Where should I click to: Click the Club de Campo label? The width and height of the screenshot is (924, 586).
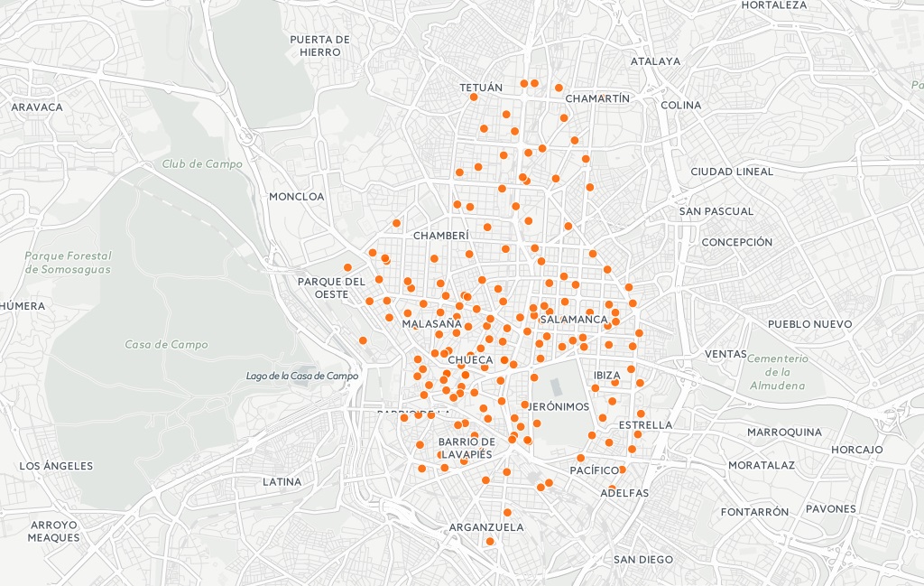[x=202, y=163]
